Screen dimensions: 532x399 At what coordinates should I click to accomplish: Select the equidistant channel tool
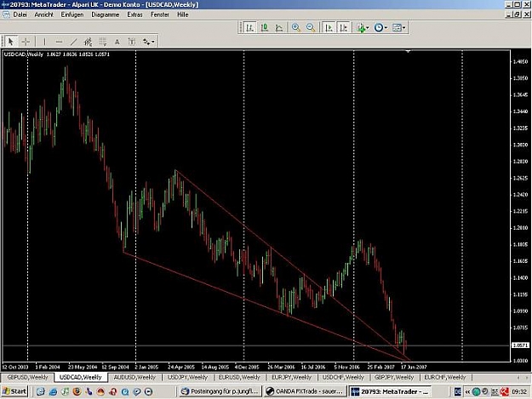[88, 42]
